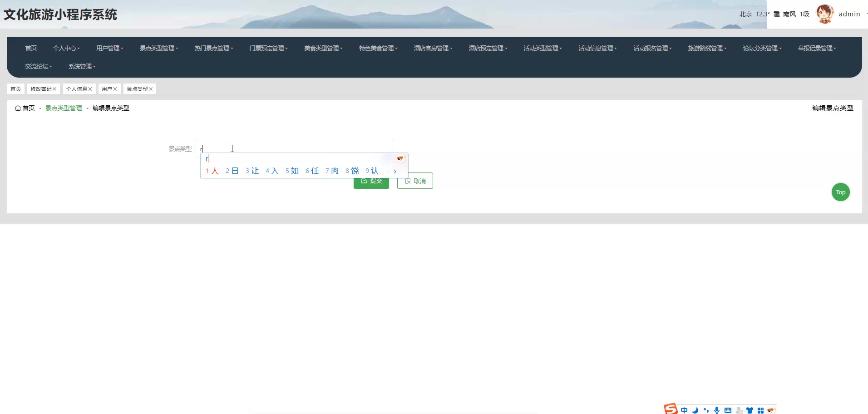Expand the 用户管理 menu
Screen dimensions: 868x414
click(x=110, y=48)
